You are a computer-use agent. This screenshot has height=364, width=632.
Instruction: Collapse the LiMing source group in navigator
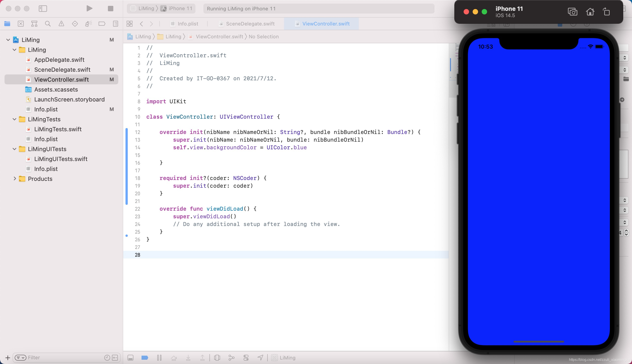15,49
